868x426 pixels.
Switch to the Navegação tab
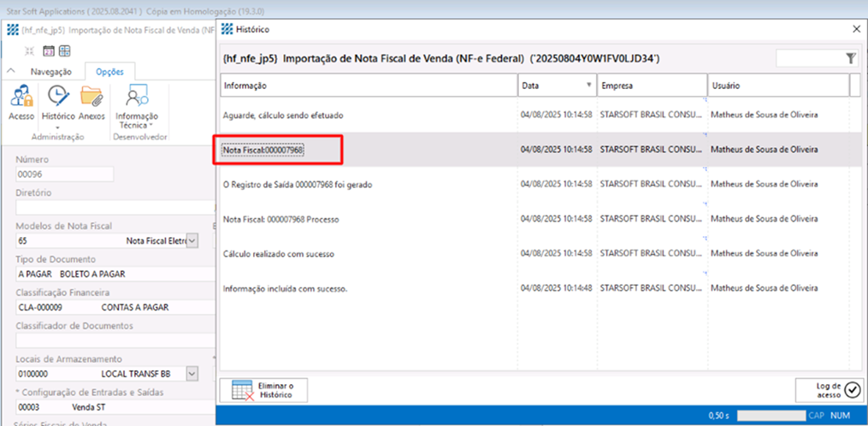click(x=50, y=72)
